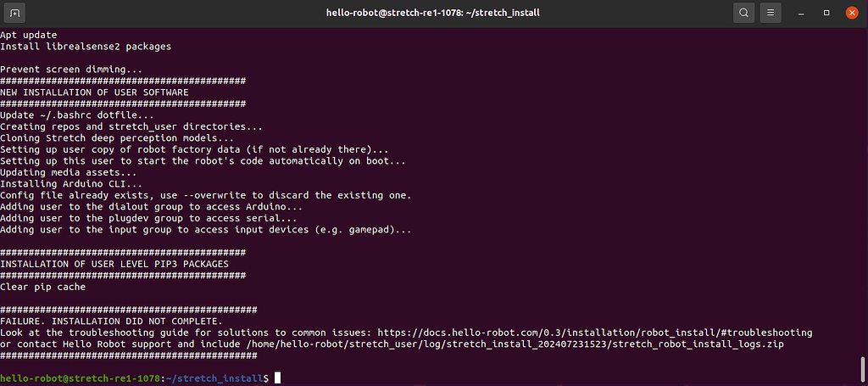Close the terminal with the orange X
The width and height of the screenshot is (868, 386).
coord(852,12)
